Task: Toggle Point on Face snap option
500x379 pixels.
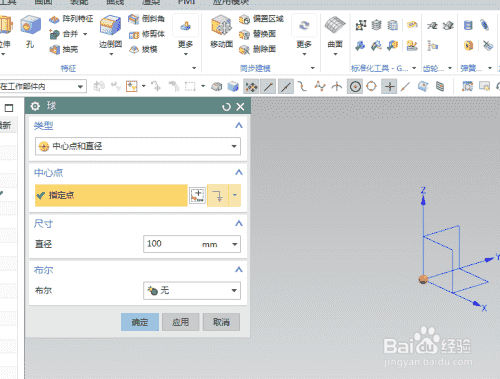Action: point(423,87)
